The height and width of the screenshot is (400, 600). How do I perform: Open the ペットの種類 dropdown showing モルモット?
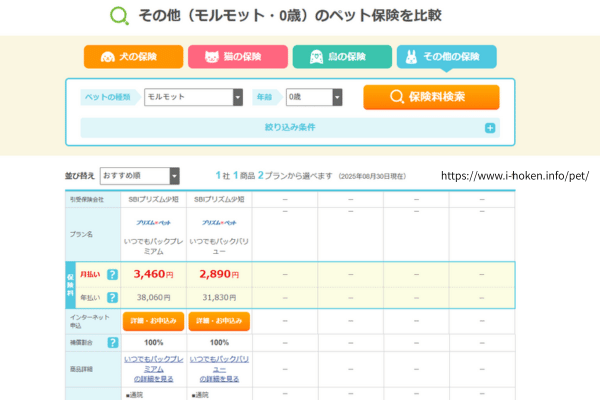193,97
